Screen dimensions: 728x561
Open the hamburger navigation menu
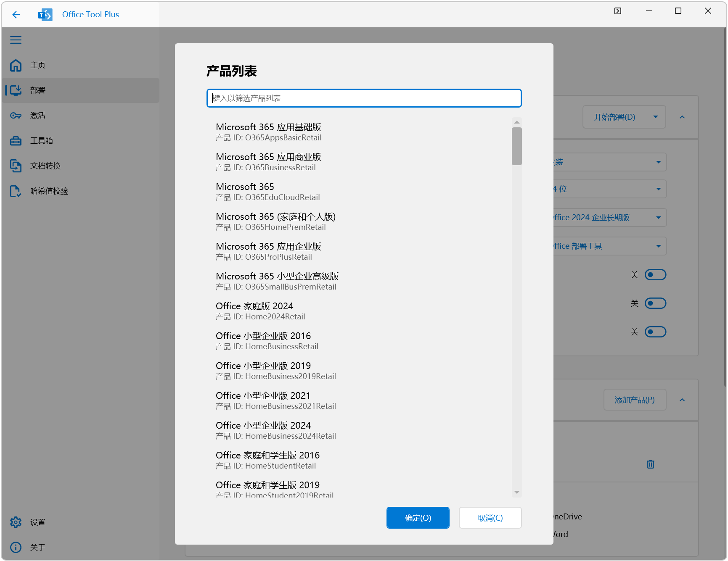coord(16,40)
